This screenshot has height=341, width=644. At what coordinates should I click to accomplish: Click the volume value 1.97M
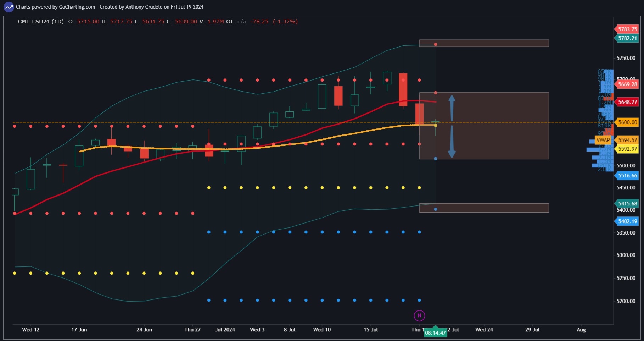(x=215, y=22)
